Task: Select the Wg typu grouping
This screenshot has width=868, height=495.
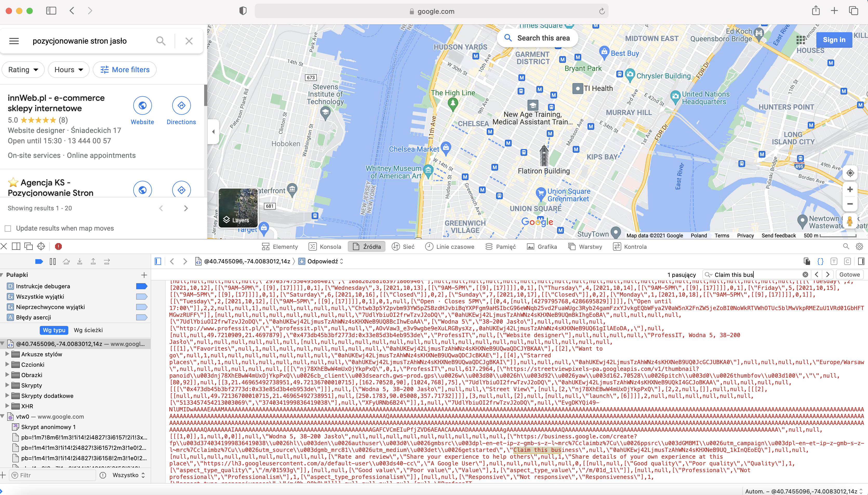Action: (x=54, y=330)
